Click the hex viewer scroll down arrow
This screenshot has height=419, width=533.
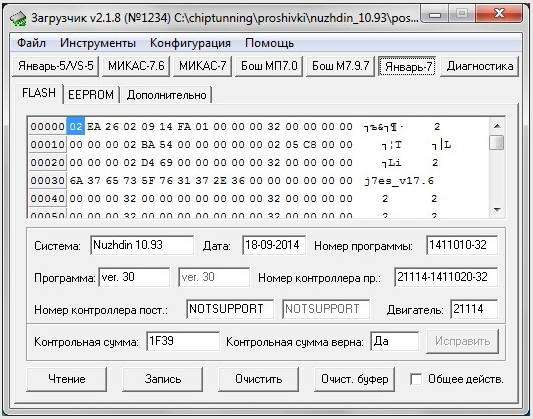497,210
